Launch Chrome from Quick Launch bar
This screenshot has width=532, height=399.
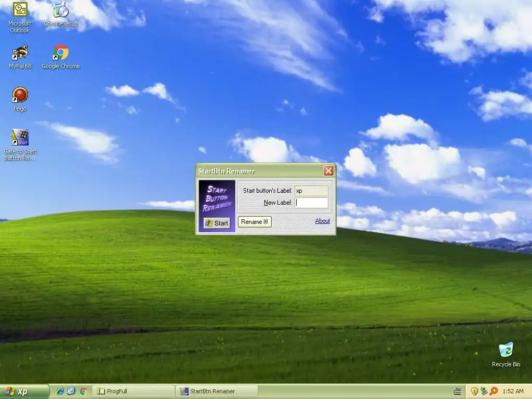point(83,391)
